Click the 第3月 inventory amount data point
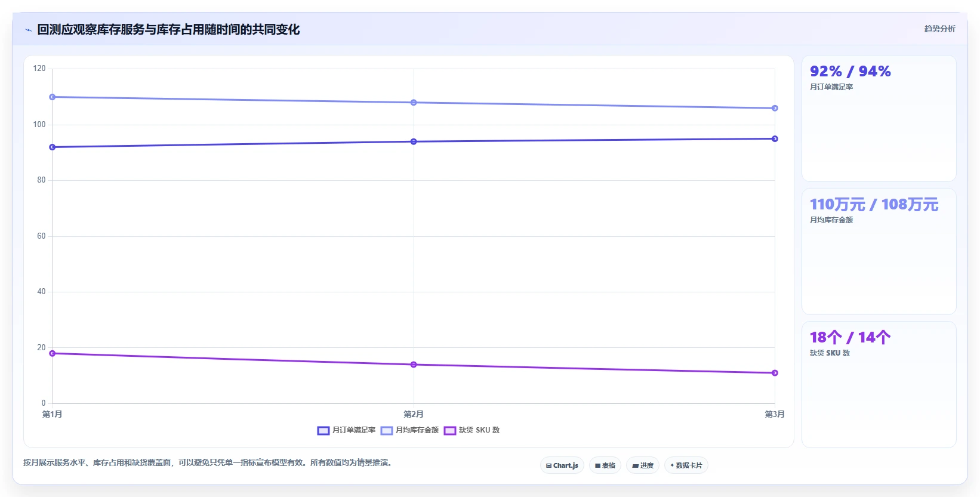This screenshot has width=980, height=497. [775, 109]
